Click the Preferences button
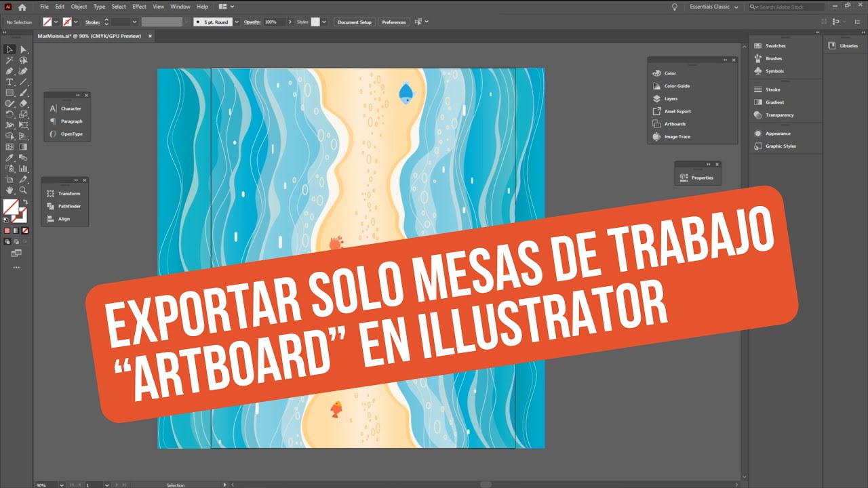 [x=394, y=22]
